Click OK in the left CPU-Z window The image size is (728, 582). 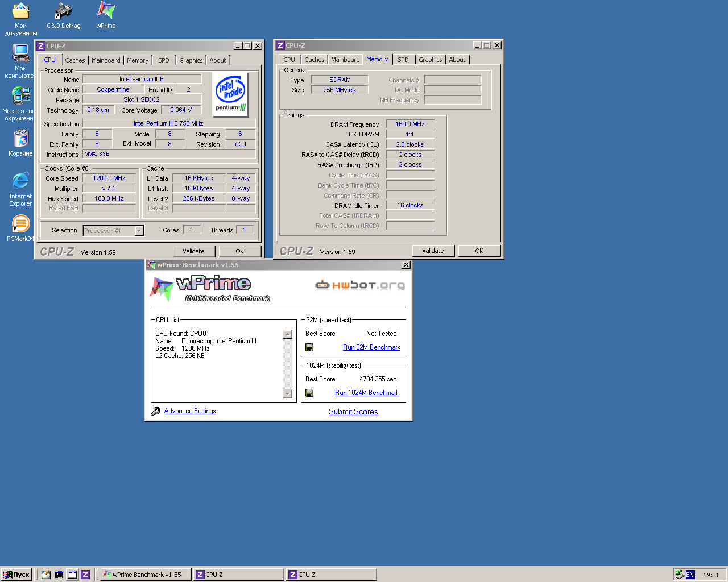tap(239, 251)
